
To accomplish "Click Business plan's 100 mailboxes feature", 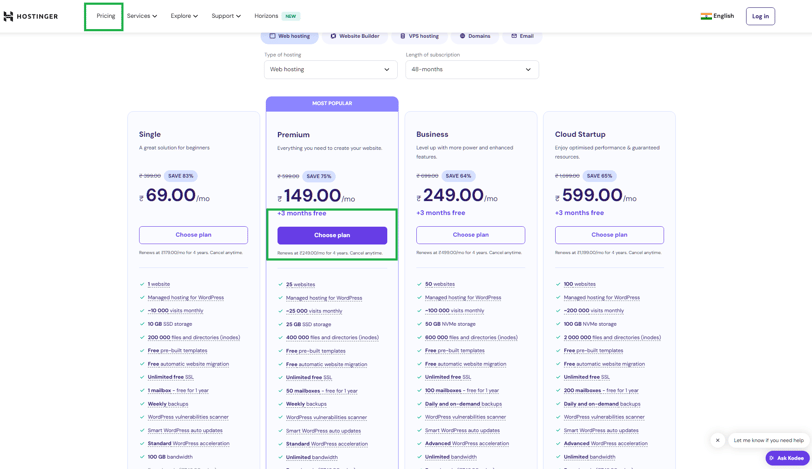I will (x=461, y=391).
